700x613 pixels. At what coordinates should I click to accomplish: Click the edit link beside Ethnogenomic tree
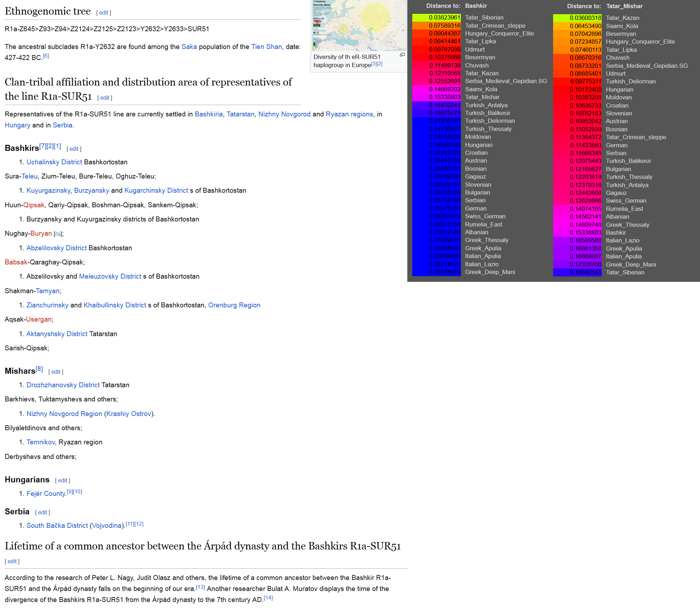(104, 13)
